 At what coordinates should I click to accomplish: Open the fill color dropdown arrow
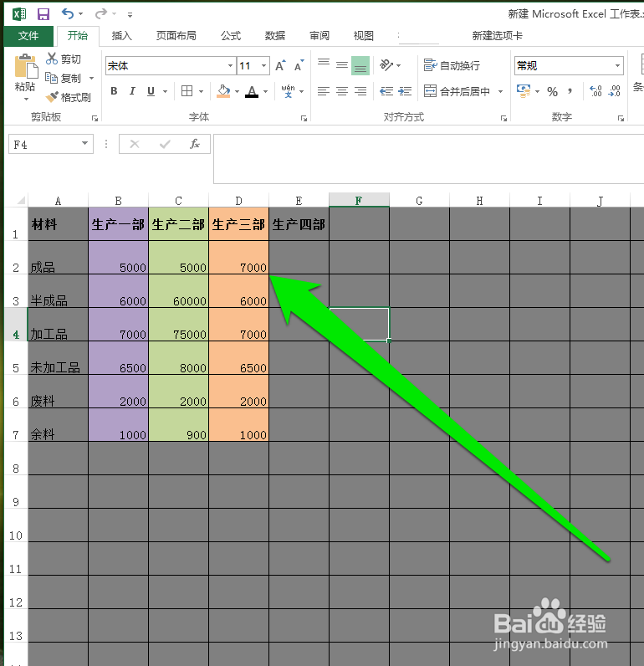[237, 91]
